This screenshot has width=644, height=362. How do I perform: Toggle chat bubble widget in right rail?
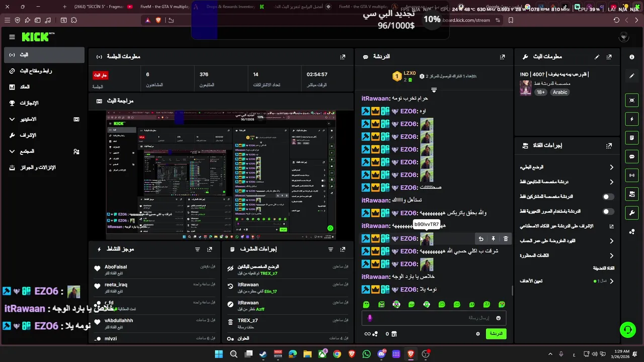click(632, 157)
